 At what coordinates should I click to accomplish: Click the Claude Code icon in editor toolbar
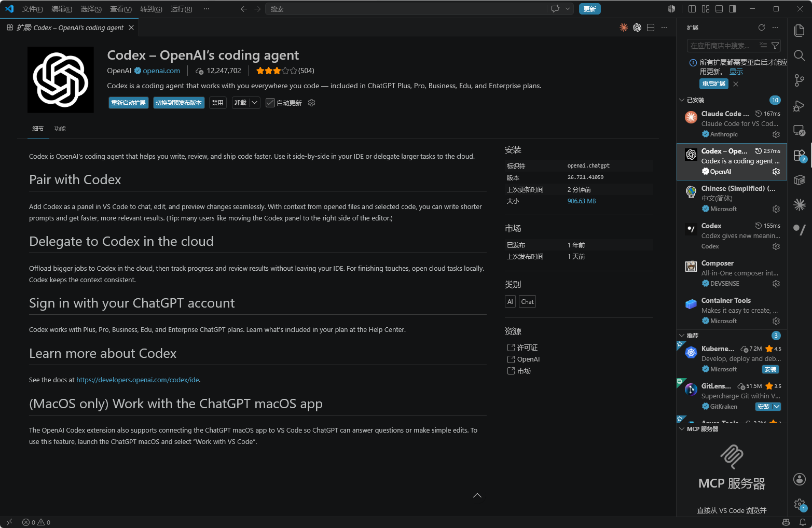tap(624, 27)
